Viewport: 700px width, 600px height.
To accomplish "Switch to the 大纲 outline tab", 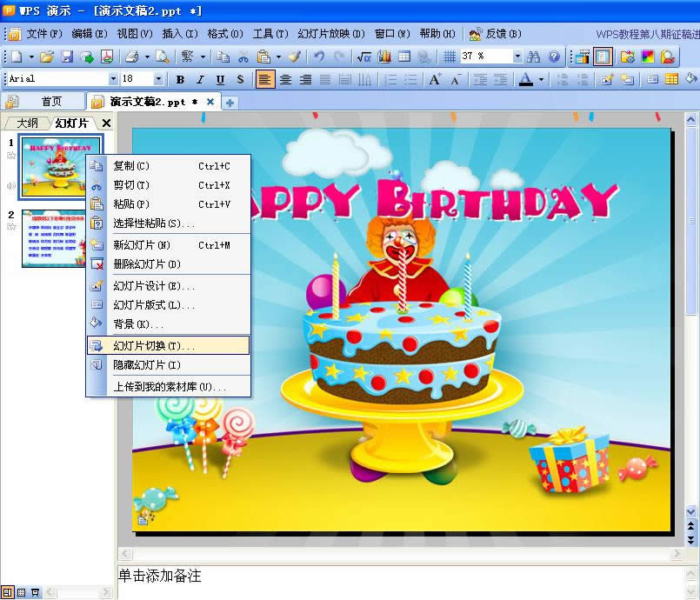I will click(x=27, y=123).
